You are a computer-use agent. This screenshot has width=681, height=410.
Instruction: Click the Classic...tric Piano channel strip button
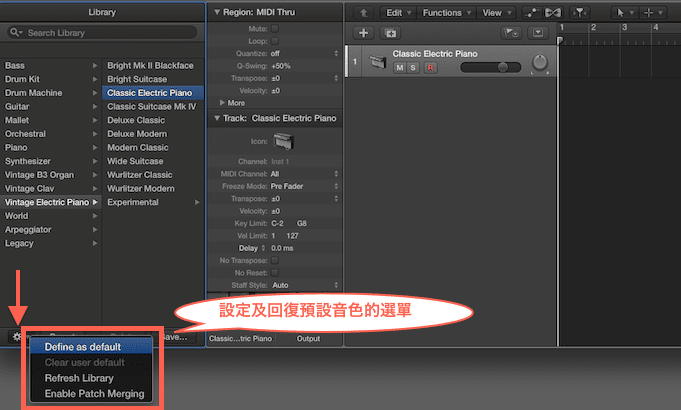tap(240, 338)
